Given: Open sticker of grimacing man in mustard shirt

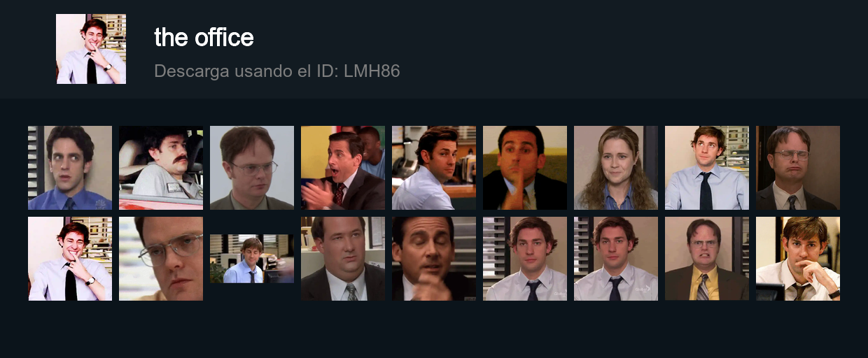Looking at the screenshot, I should pos(707,259).
